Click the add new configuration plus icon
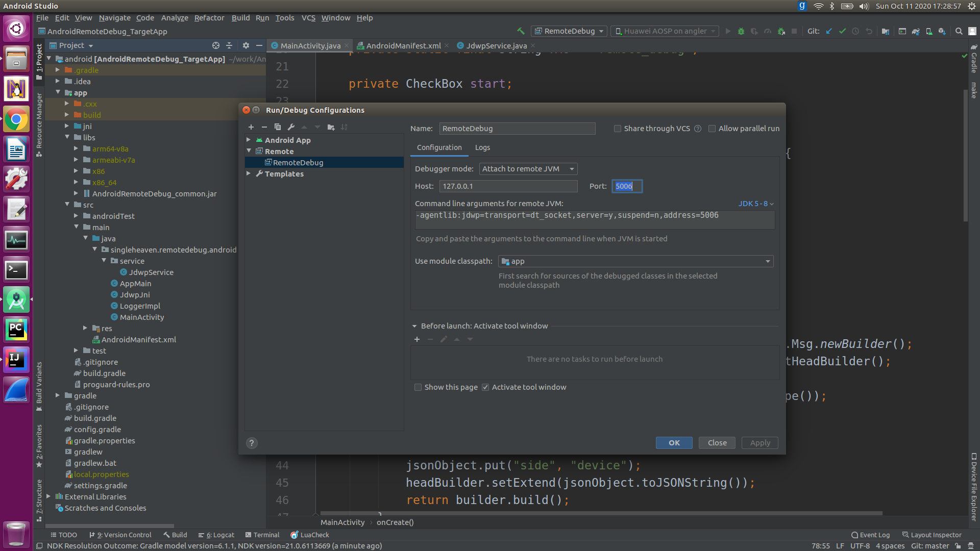The image size is (980, 551). [251, 127]
